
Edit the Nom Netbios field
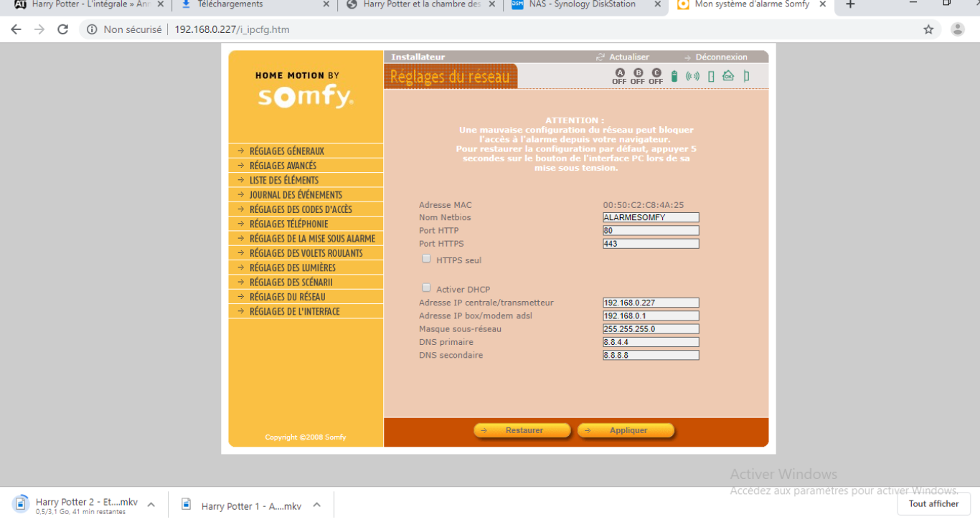[x=651, y=217]
